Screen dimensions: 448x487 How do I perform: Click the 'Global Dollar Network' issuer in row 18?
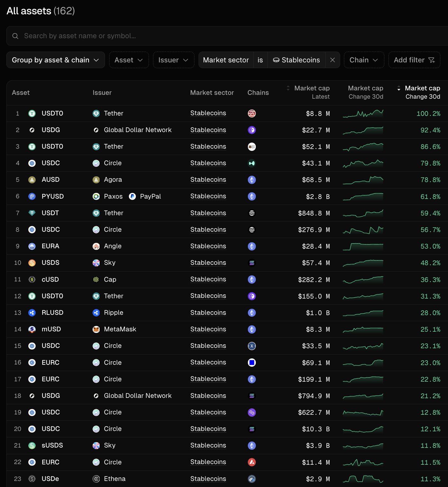coord(138,396)
